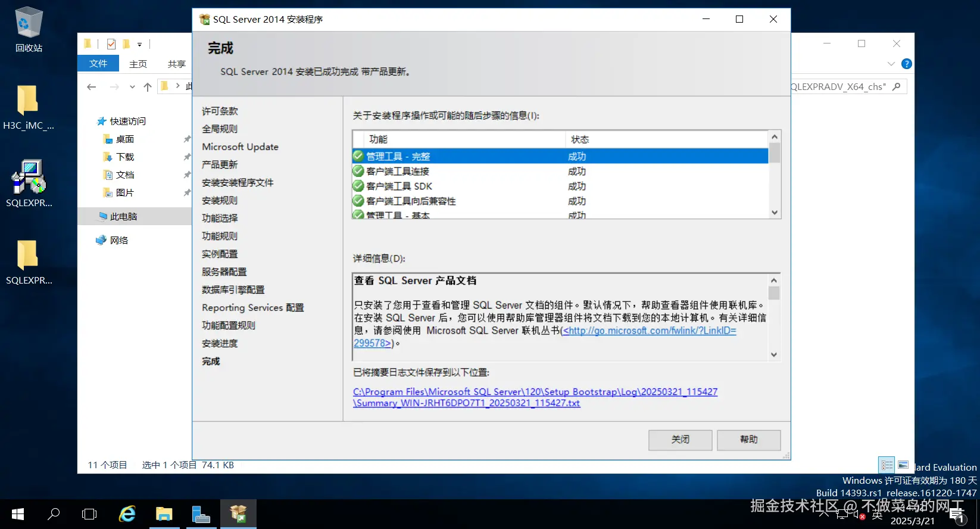The width and height of the screenshot is (980, 529).
Task: Open the notification center icon
Action: point(957,515)
